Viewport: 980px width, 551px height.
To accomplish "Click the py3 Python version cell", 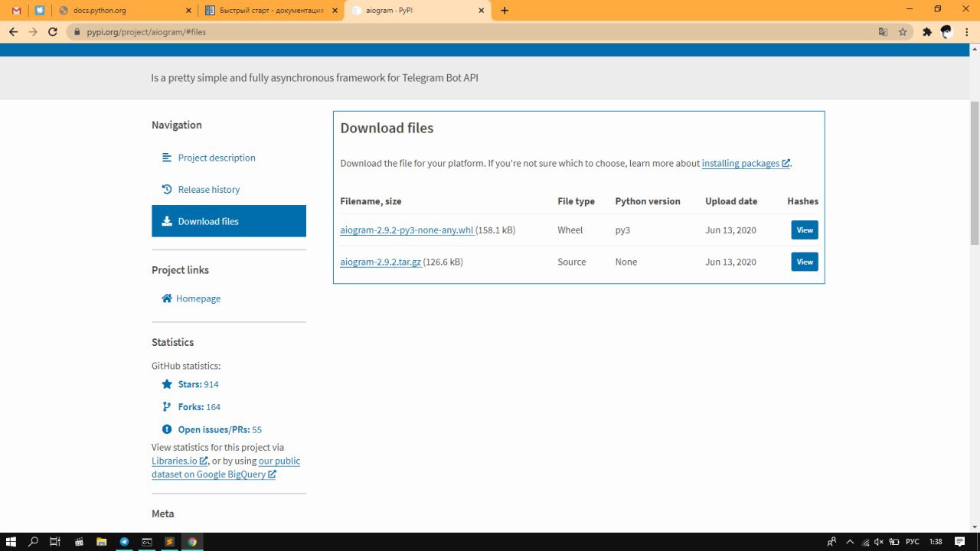I will coord(622,230).
